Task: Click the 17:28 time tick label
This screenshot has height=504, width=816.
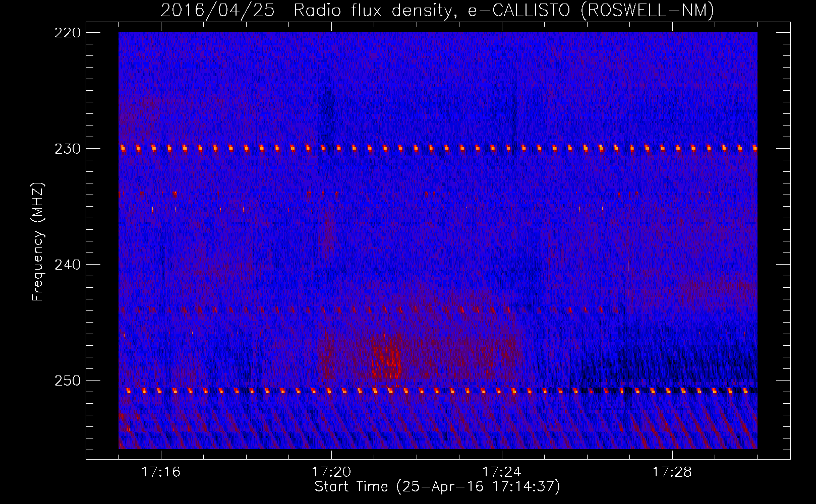Action: [672, 472]
